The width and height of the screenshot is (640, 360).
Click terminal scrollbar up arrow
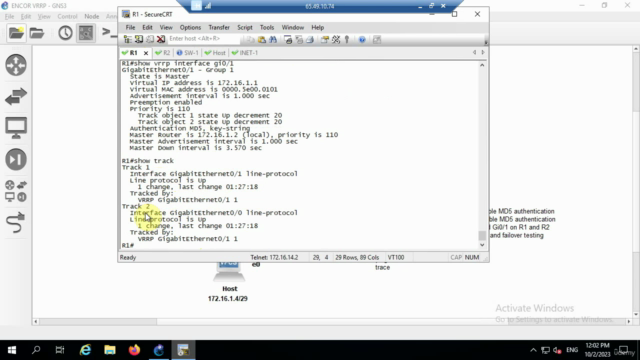pyautogui.click(x=482, y=65)
